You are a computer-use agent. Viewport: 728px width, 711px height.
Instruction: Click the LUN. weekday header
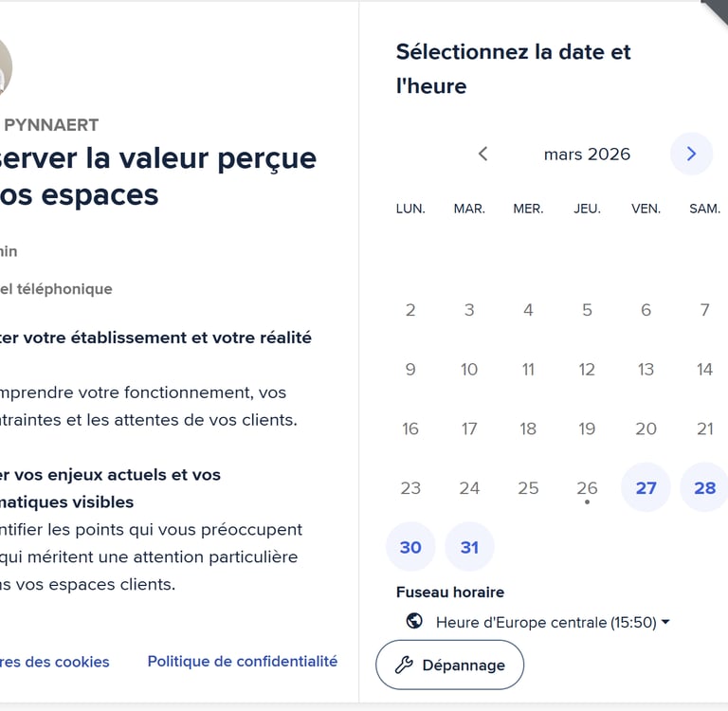coord(410,209)
